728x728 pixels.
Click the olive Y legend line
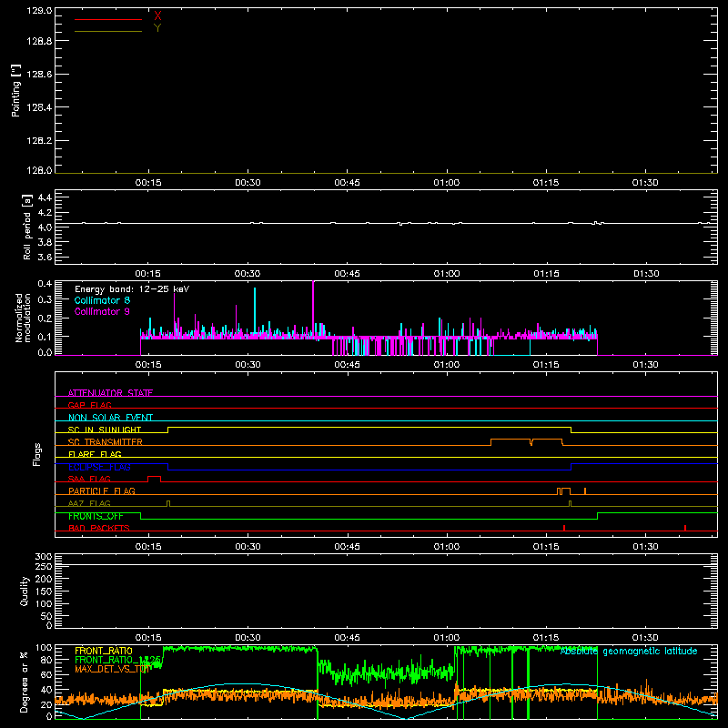[x=108, y=31]
